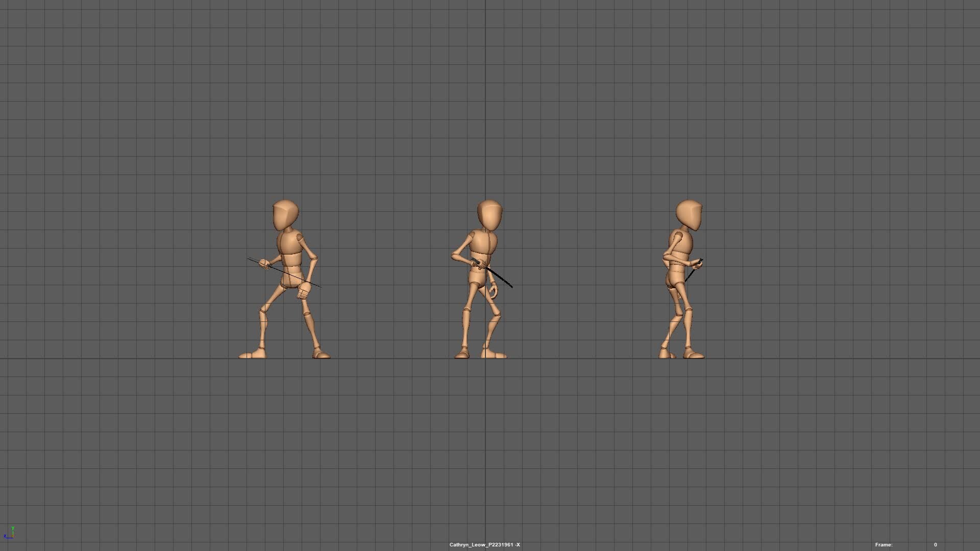Select the sword held by the middle mannequin
980x551 pixels.
pyautogui.click(x=500, y=278)
